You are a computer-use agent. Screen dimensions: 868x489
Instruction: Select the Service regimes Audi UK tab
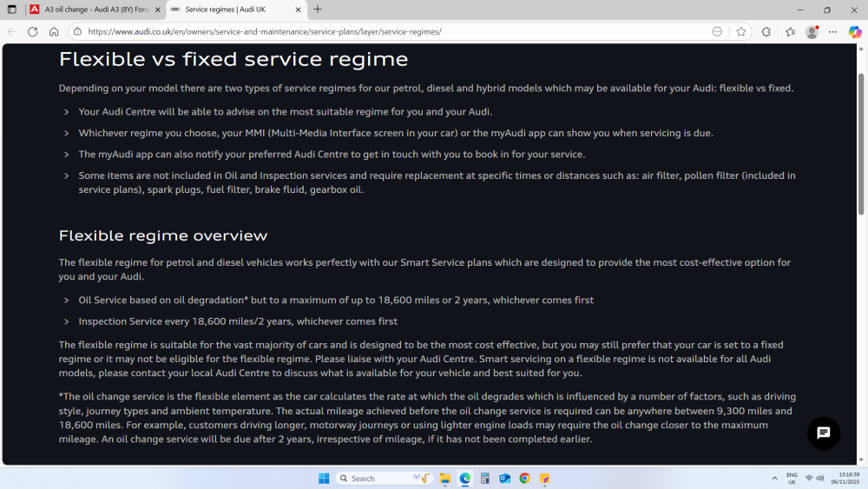(236, 10)
